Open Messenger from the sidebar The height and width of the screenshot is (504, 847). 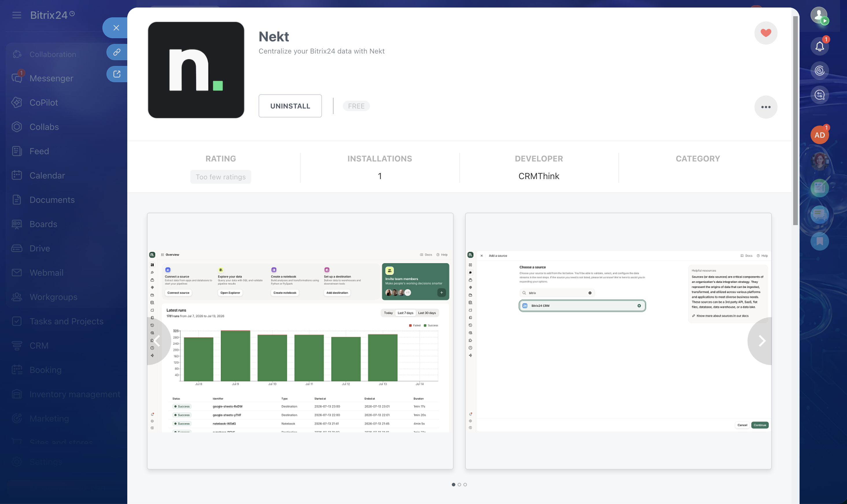coord(51,78)
